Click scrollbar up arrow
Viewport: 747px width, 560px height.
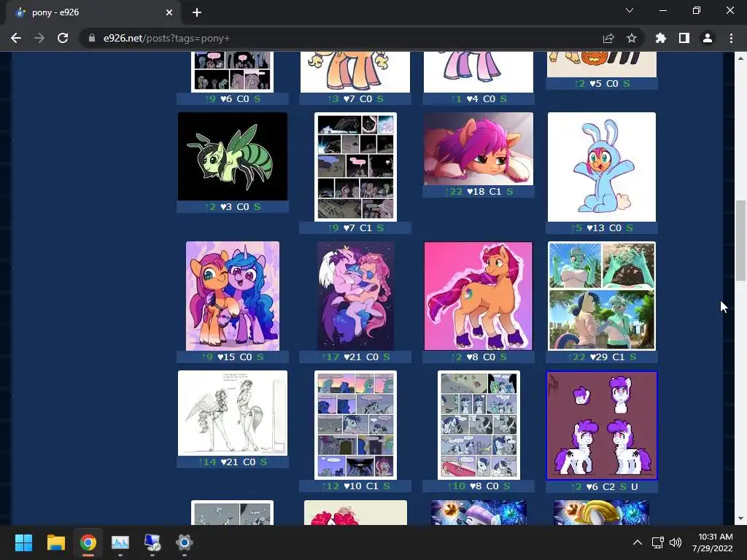pos(740,58)
